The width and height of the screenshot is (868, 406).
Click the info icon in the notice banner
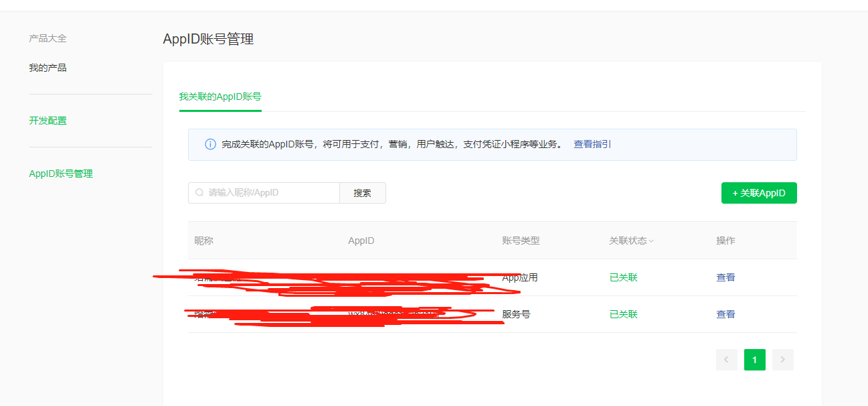pyautogui.click(x=210, y=145)
